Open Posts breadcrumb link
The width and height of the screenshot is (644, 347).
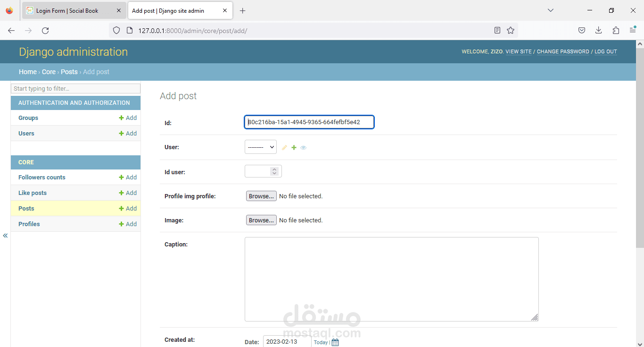click(x=69, y=72)
